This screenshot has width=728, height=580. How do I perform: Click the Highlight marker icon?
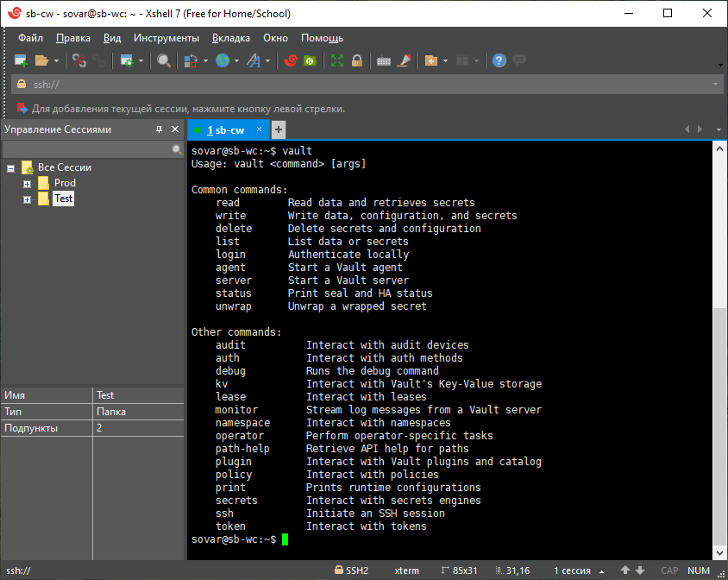pyautogui.click(x=404, y=60)
